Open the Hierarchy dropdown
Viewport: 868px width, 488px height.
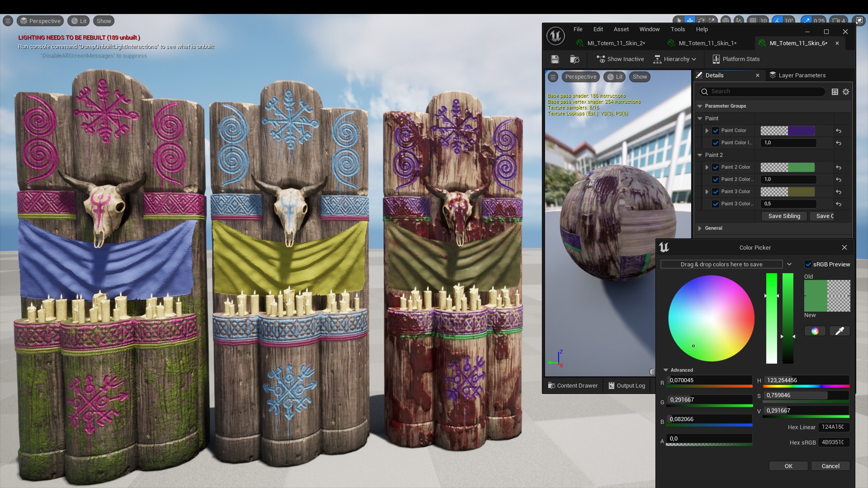[x=675, y=59]
